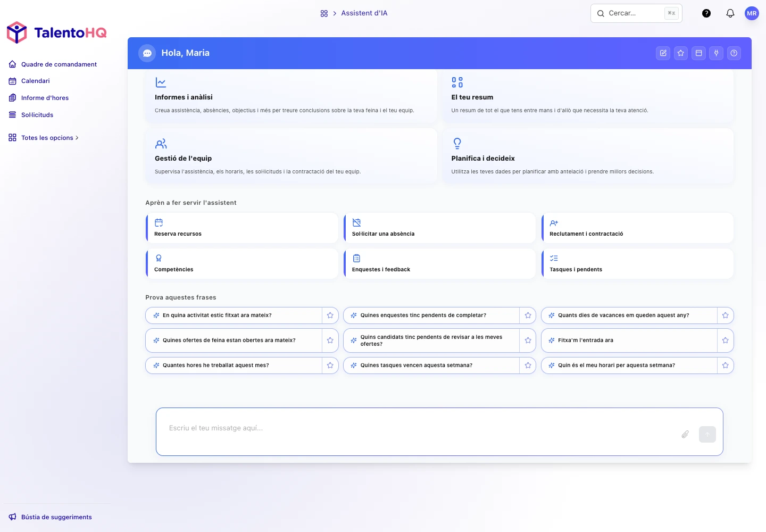Focus the Cercar search field

[636, 13]
